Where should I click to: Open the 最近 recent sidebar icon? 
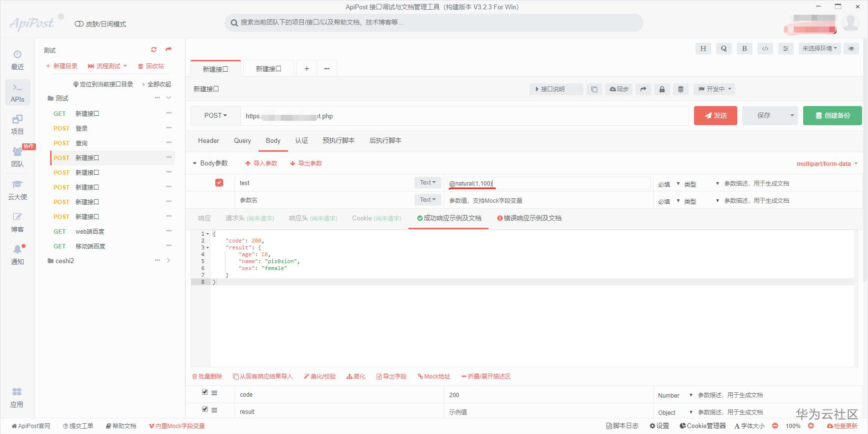pyautogui.click(x=17, y=60)
